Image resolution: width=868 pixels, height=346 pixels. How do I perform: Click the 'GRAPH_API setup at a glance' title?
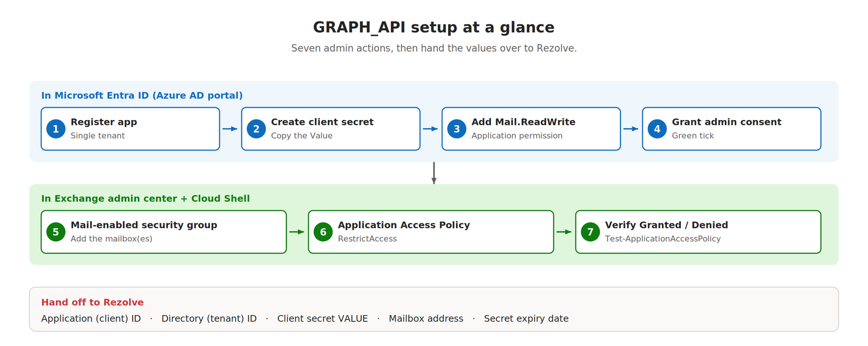point(434,27)
